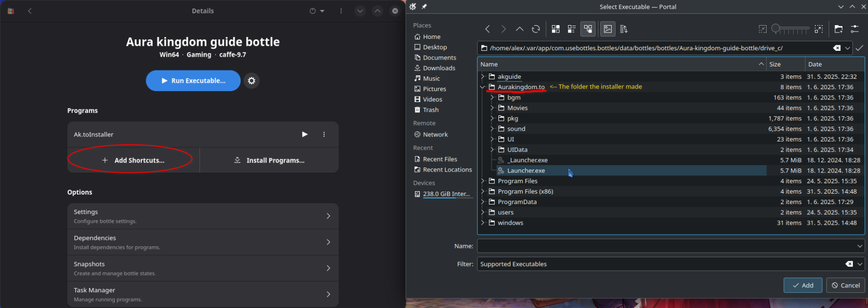The image size is (868, 308).
Task: Clear the Supported Executables filter
Action: tap(849, 264)
